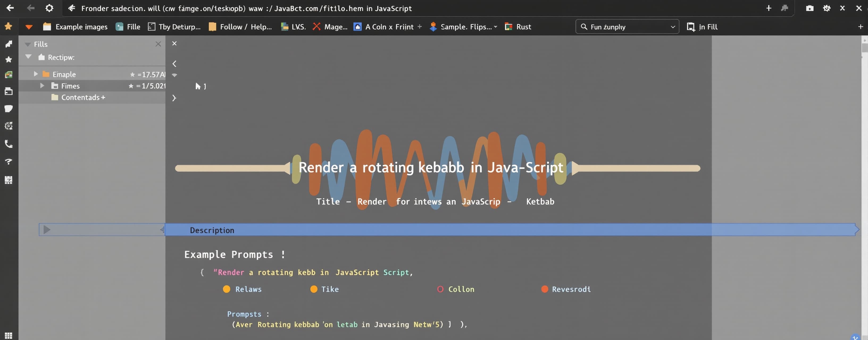Click the Prompsts : label
The width and height of the screenshot is (868, 340).
coord(248,314)
